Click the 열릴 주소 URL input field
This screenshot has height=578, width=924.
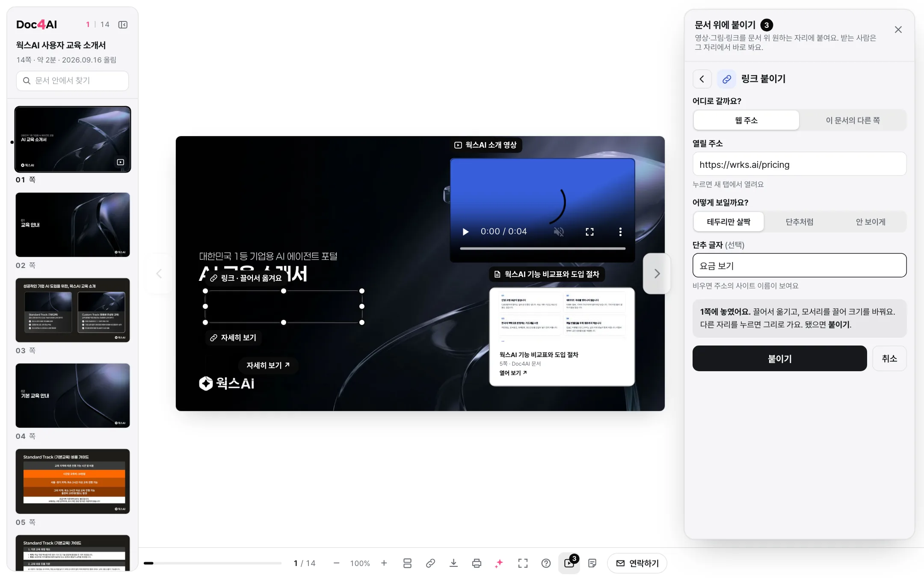point(799,164)
